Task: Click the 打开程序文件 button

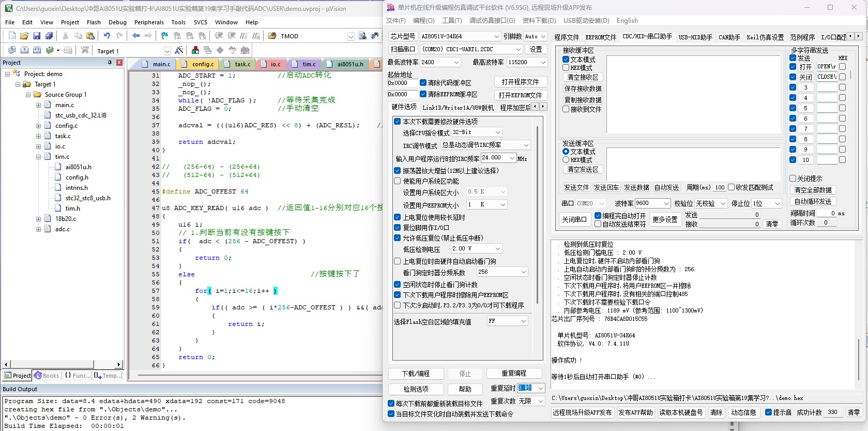Action: point(520,82)
